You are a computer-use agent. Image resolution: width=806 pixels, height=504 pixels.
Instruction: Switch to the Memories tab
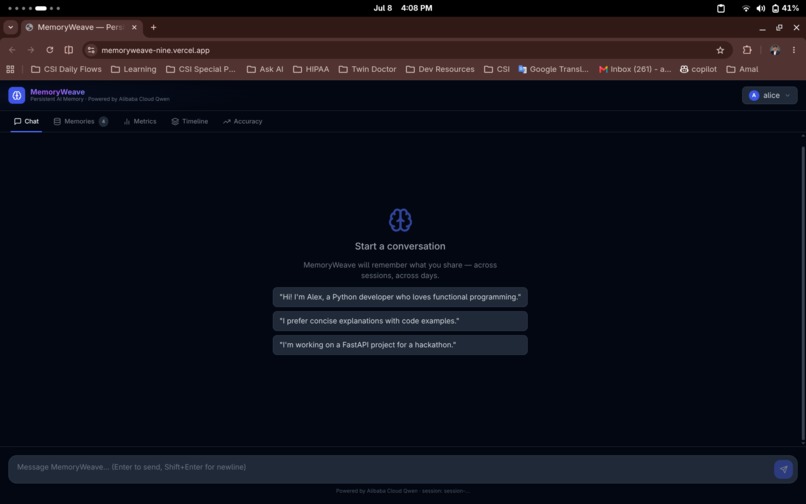(80, 121)
